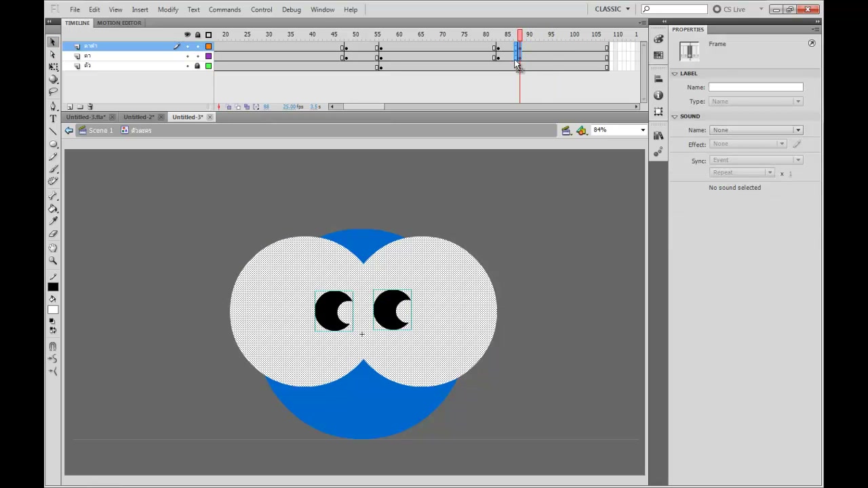Screen dimensions: 868x488
Task: Switch to Untitled-2* document tab
Action: point(139,117)
